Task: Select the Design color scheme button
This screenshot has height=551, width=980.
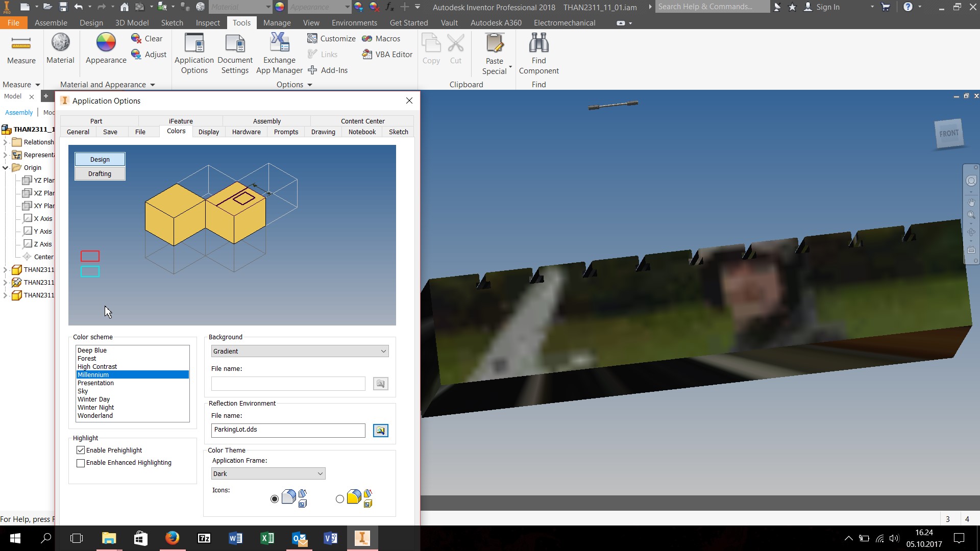Action: (x=100, y=159)
